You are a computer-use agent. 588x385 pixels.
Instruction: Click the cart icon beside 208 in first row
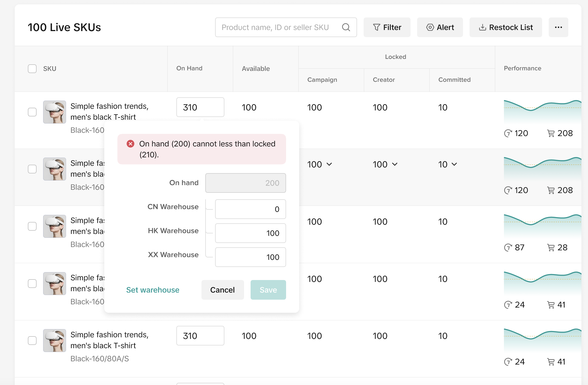(x=551, y=133)
